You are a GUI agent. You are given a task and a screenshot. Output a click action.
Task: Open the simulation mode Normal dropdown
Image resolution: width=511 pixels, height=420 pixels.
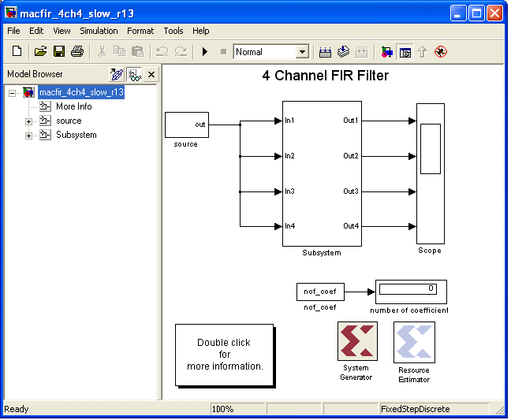pyautogui.click(x=301, y=52)
